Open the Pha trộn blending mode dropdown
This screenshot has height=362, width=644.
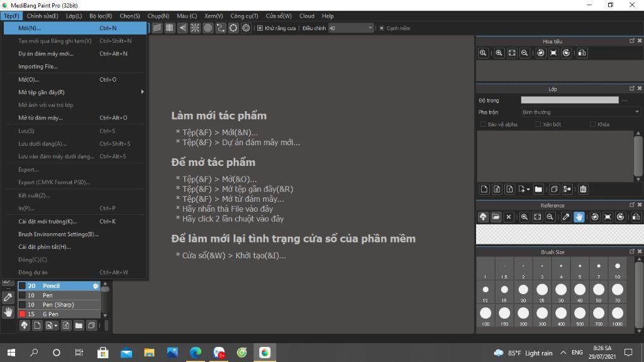pyautogui.click(x=580, y=112)
